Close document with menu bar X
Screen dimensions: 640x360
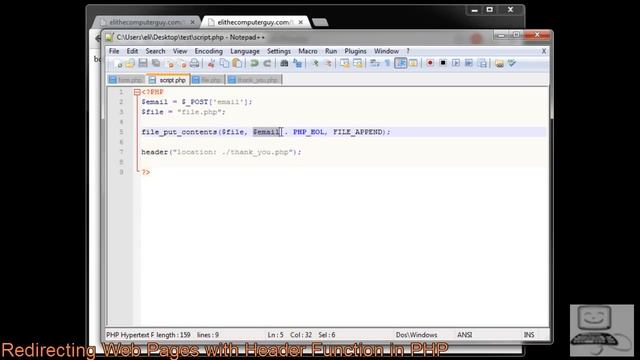click(x=544, y=51)
